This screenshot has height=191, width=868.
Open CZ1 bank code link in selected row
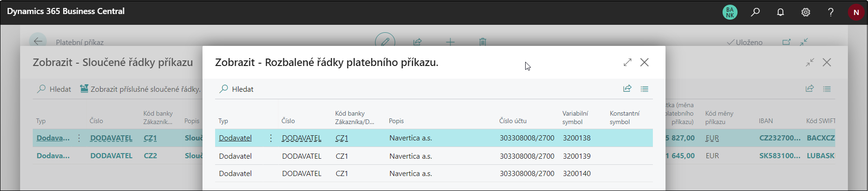tap(342, 138)
